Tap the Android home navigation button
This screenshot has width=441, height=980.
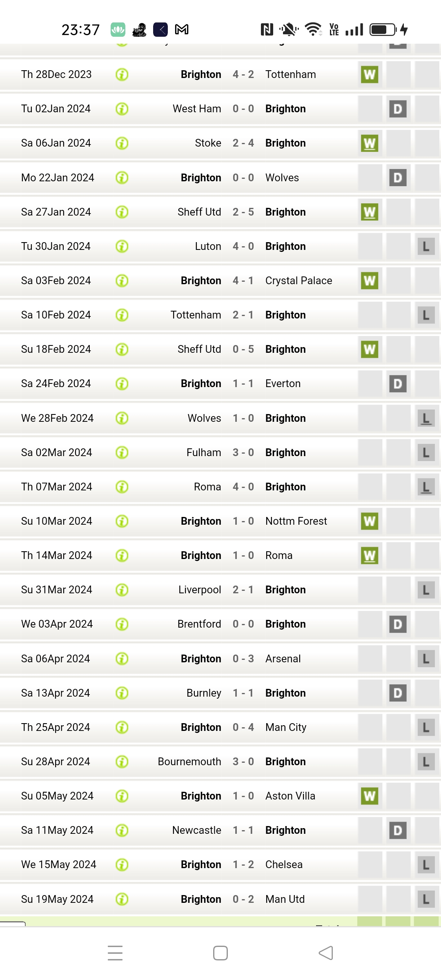220,953
